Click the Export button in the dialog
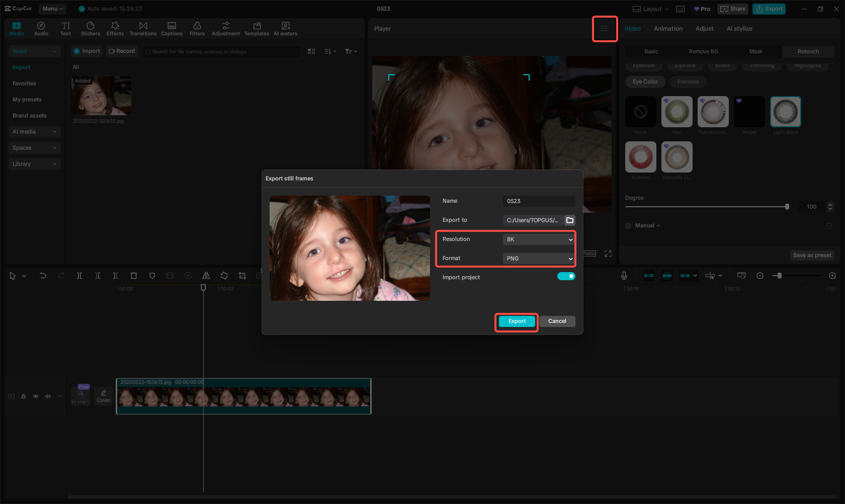The image size is (845, 504). coord(516,321)
